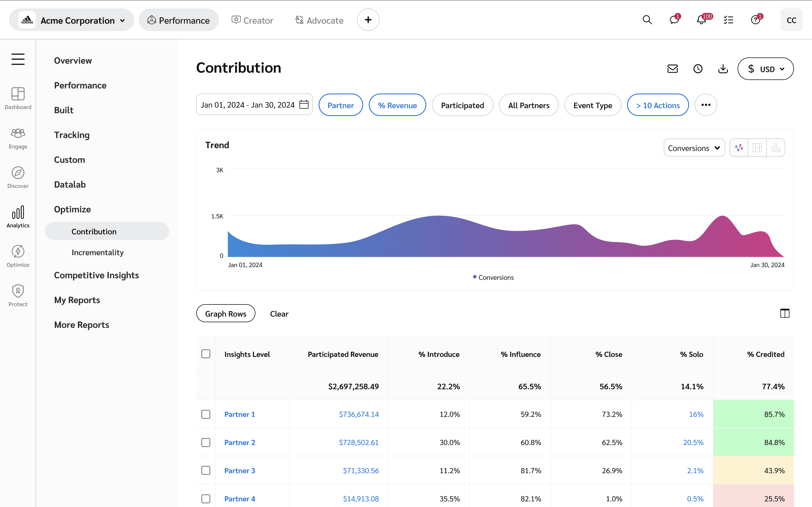
Task: Check the Partner 1 row checkbox
Action: pos(206,414)
